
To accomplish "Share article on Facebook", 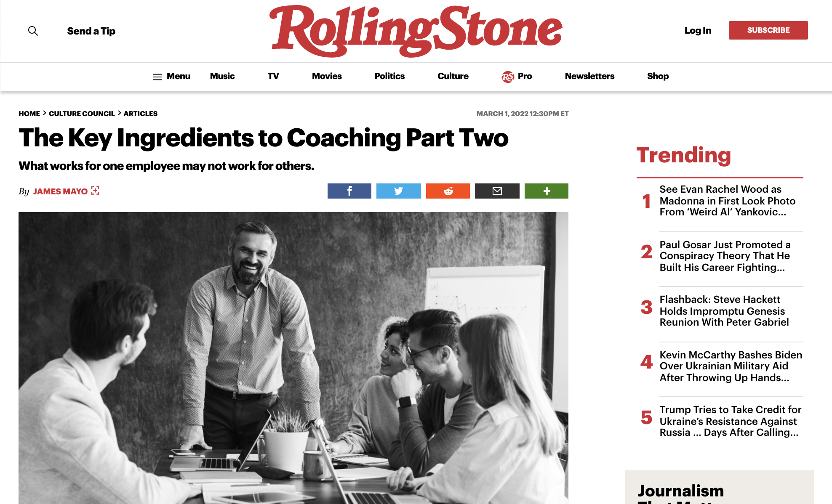I will 349,191.
